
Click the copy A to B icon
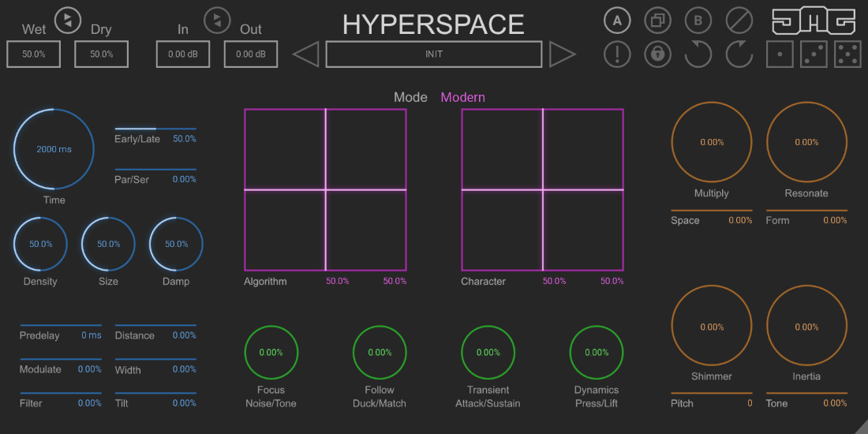click(x=657, y=20)
